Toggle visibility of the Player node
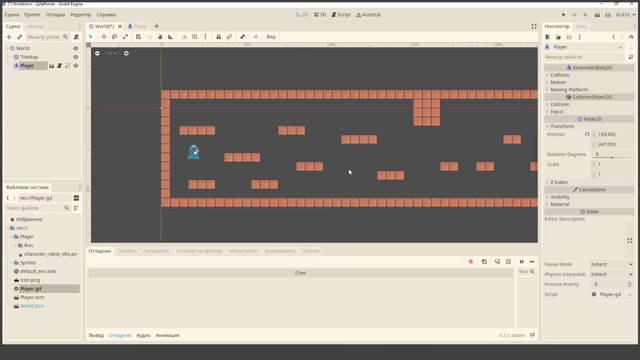The width and height of the screenshot is (640, 360). tap(76, 66)
